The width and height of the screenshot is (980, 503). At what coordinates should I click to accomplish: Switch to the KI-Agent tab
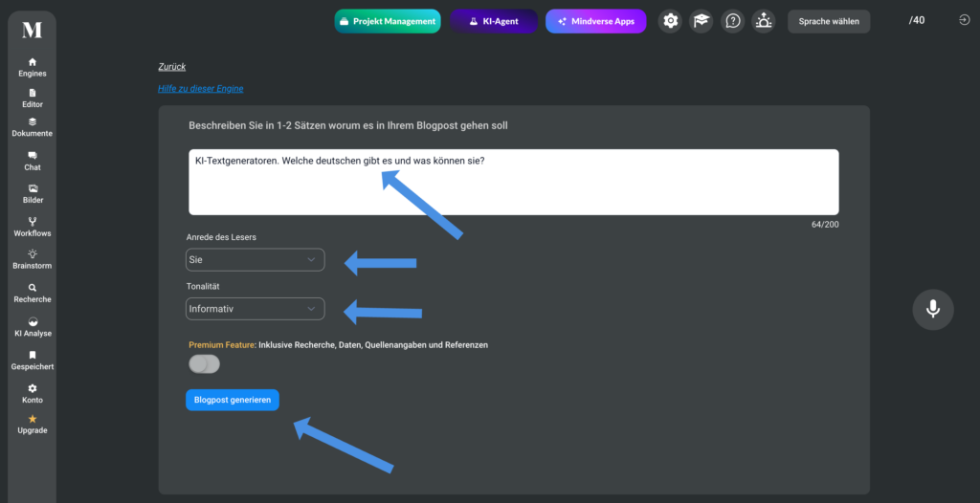pyautogui.click(x=494, y=21)
